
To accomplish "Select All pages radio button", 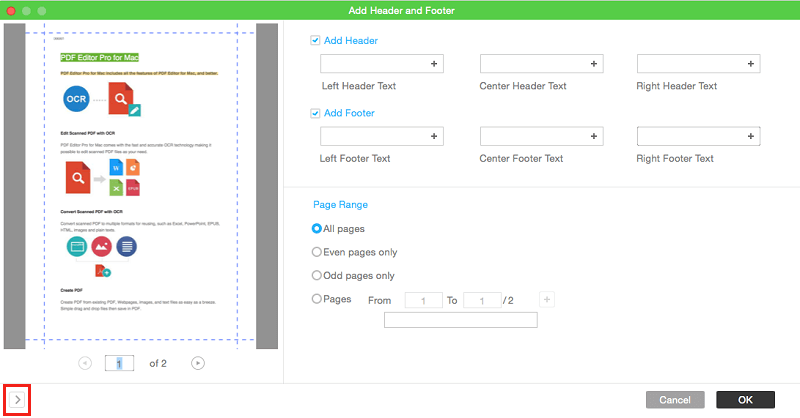I will (316, 228).
